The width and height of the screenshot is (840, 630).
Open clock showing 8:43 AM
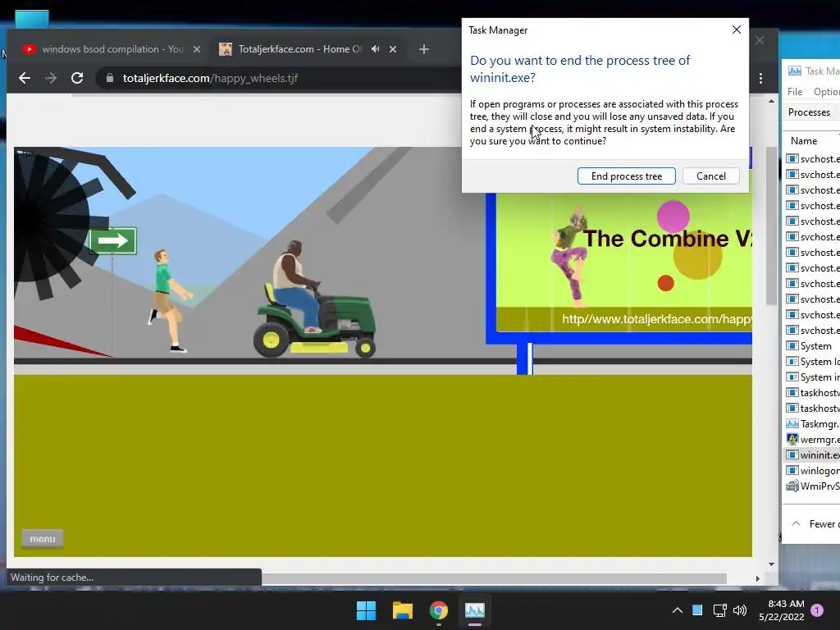coord(782,610)
